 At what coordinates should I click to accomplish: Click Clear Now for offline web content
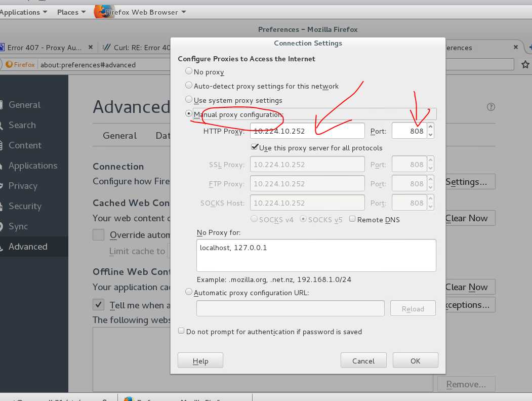pos(470,287)
